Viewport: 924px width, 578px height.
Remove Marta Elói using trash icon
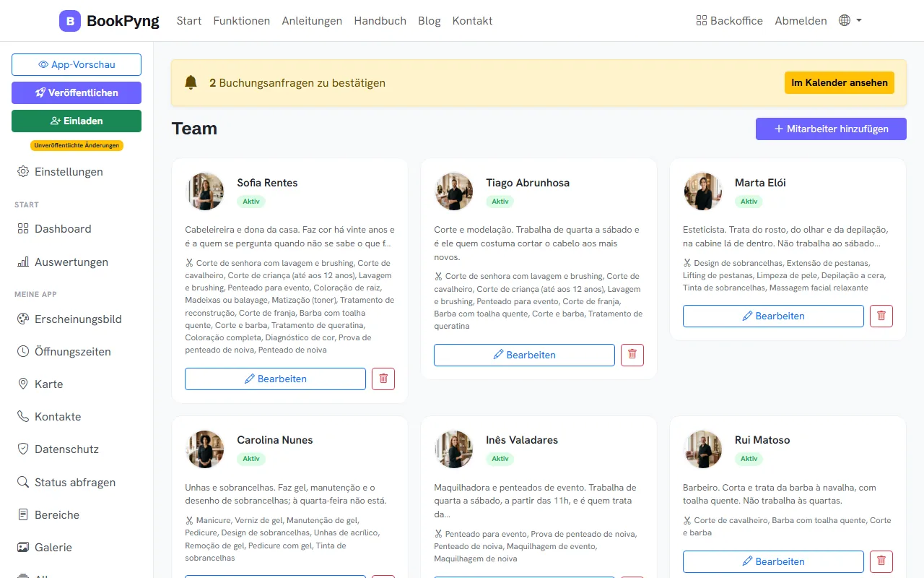[x=881, y=316]
